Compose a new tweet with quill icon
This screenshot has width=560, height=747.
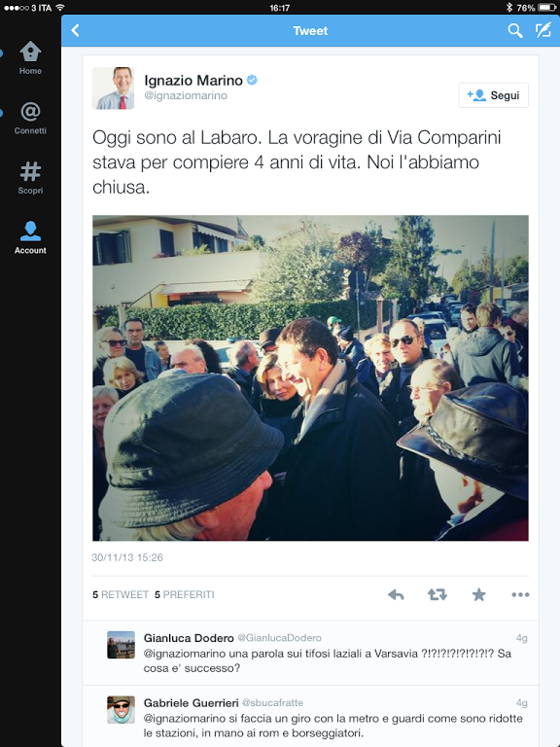tap(542, 30)
